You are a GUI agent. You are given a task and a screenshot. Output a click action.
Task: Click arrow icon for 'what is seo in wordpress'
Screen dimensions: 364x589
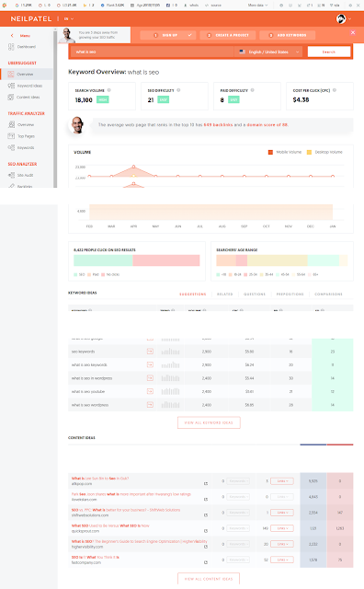pyautogui.click(x=150, y=378)
